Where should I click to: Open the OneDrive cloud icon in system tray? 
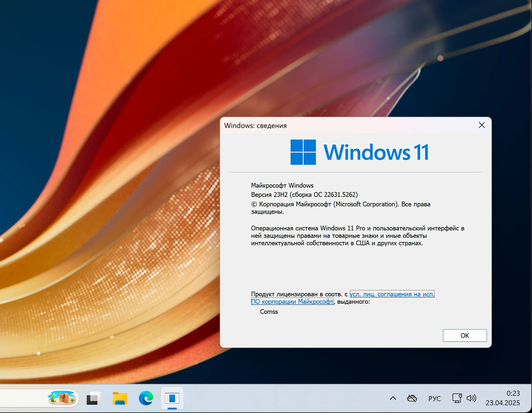tap(412, 398)
